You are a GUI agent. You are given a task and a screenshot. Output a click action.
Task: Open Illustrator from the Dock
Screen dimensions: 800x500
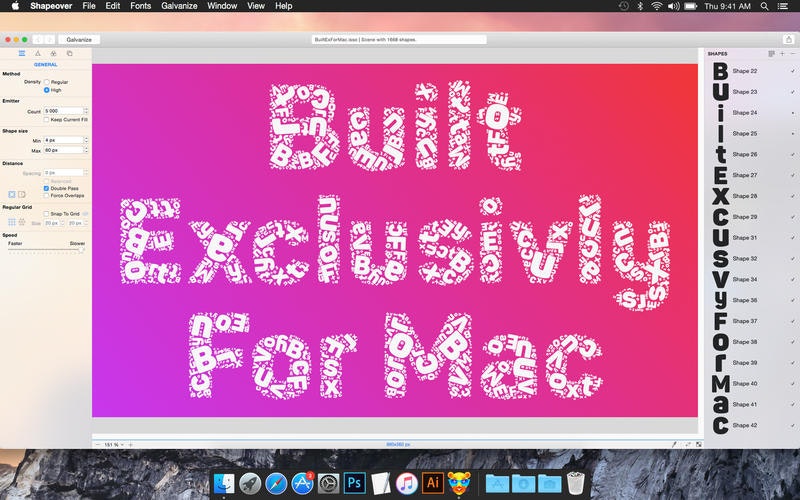(x=433, y=483)
